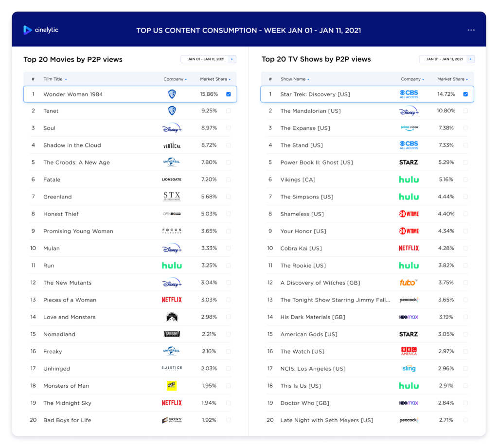Open the Movies date range dropdown

[208, 59]
